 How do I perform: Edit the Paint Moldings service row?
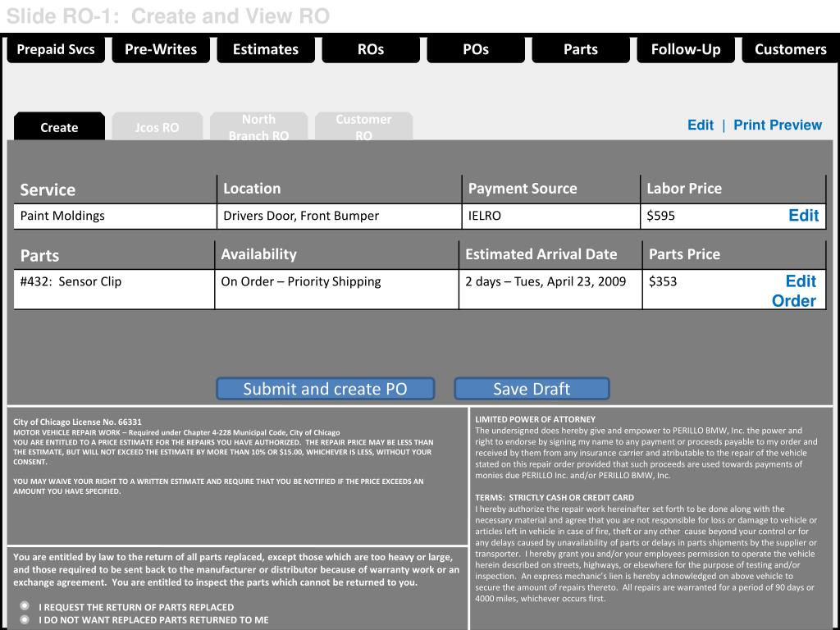[804, 216]
